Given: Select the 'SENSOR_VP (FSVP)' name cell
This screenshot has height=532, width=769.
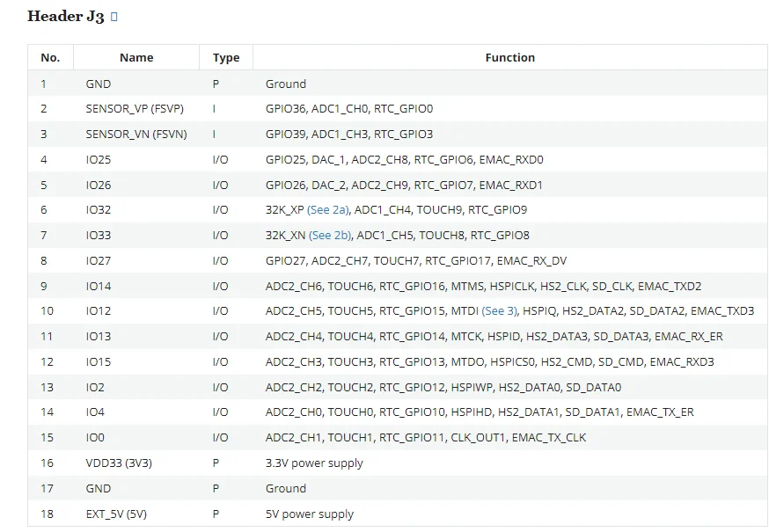Looking at the screenshot, I should click(135, 109).
